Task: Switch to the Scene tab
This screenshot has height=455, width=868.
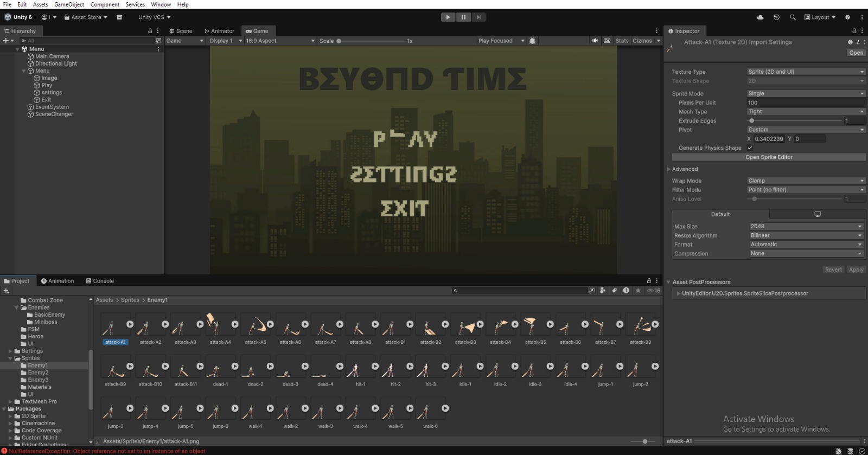Action: click(x=181, y=31)
